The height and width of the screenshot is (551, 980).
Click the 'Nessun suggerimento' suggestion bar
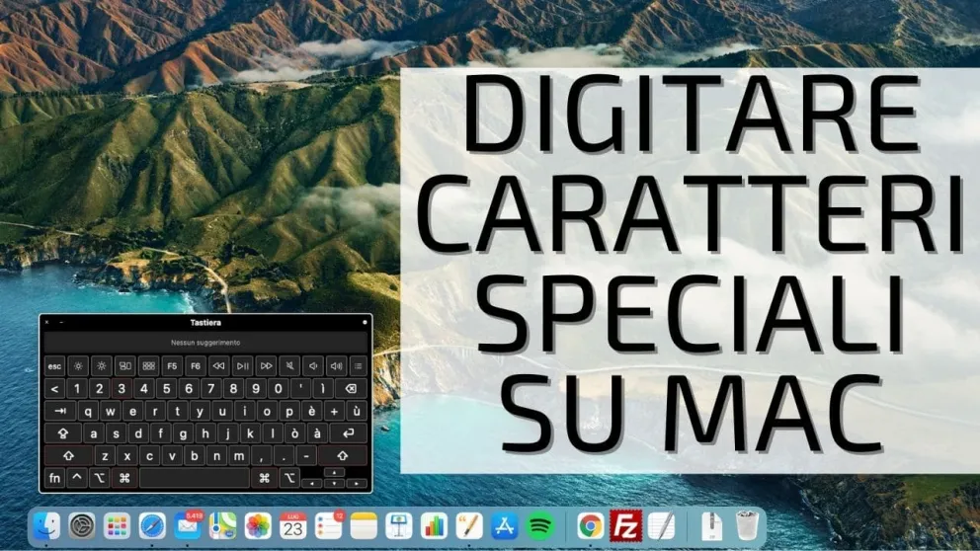[x=205, y=343]
